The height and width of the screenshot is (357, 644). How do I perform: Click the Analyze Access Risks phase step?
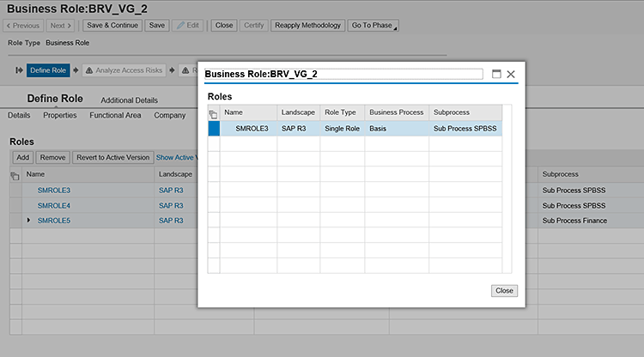pos(124,70)
